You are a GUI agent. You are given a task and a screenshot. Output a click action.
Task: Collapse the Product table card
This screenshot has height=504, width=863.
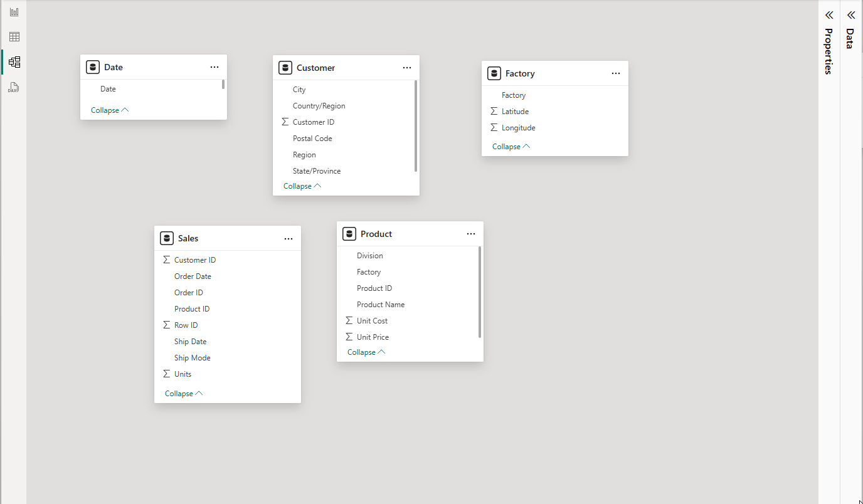pos(366,352)
